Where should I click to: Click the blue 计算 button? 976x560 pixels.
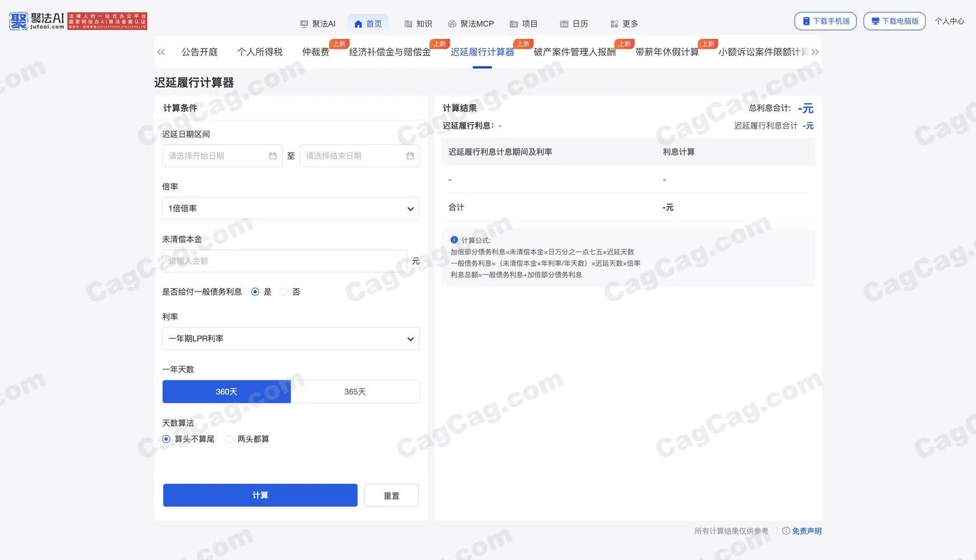coord(260,495)
